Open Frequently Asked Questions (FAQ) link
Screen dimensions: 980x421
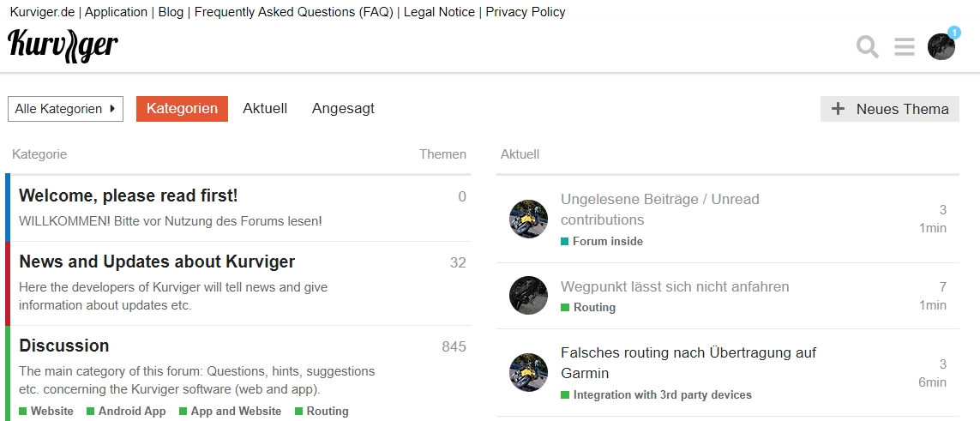tap(294, 12)
